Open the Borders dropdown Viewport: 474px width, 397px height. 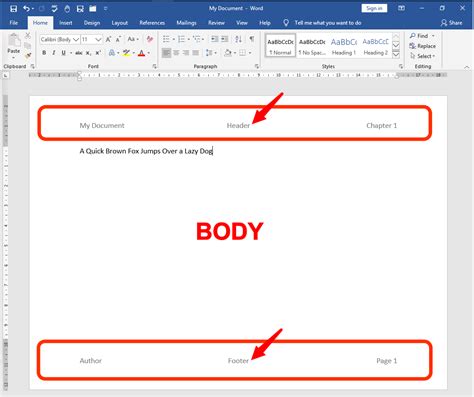[250, 53]
